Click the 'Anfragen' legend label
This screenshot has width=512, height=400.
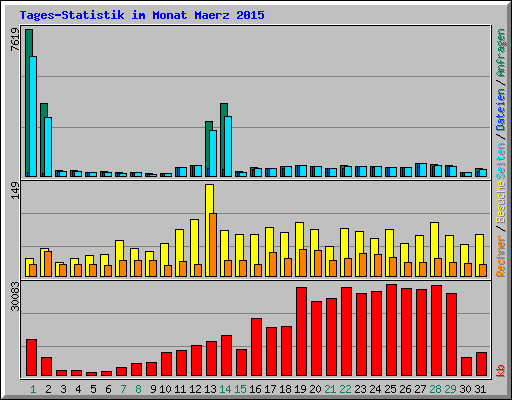(x=501, y=53)
